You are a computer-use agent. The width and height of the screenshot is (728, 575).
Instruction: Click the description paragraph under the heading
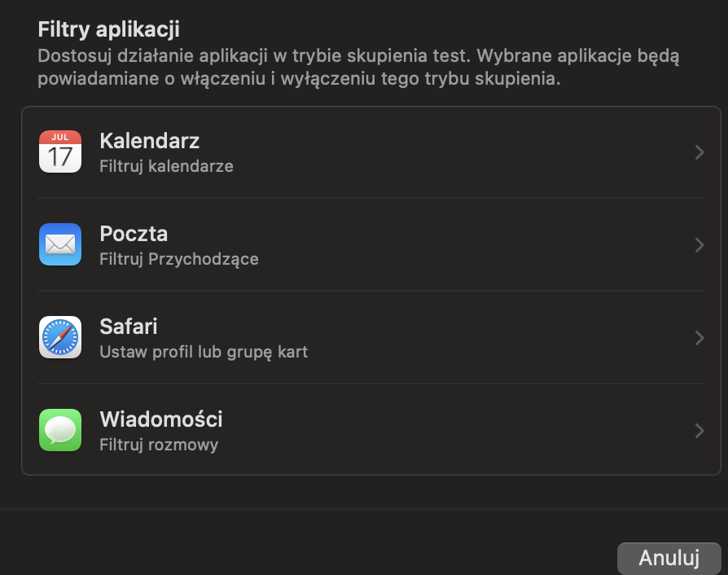click(x=358, y=68)
